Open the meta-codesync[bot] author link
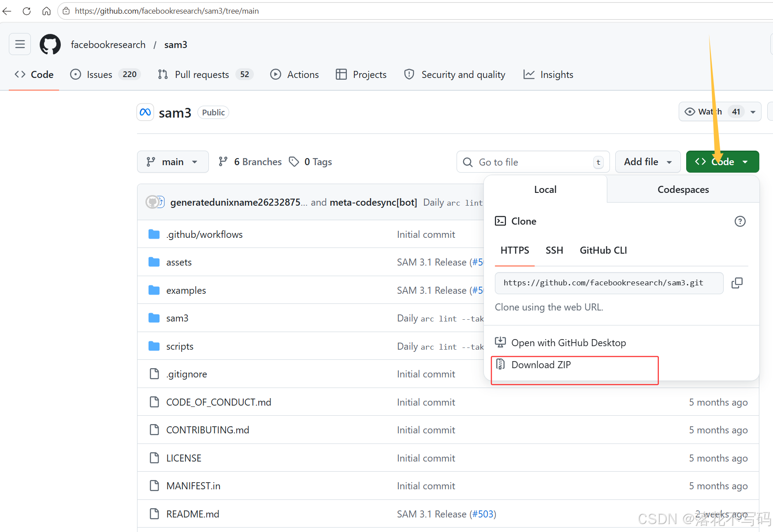 click(373, 202)
